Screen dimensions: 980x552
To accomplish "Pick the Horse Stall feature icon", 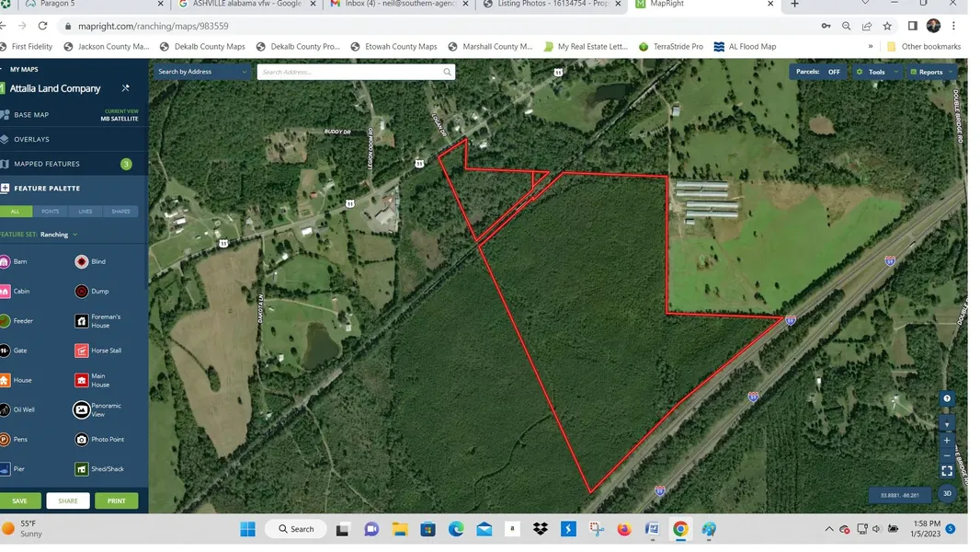I will [82, 351].
